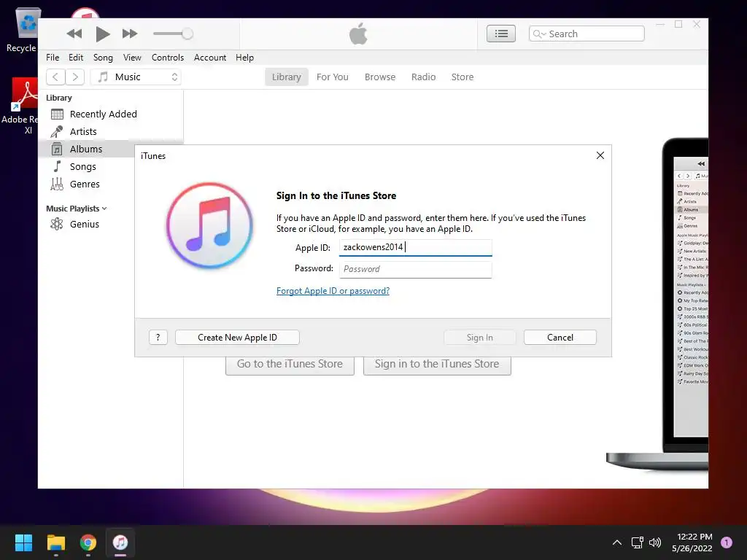Click the iTunes taskbar icon
The height and width of the screenshot is (560, 747).
click(120, 542)
